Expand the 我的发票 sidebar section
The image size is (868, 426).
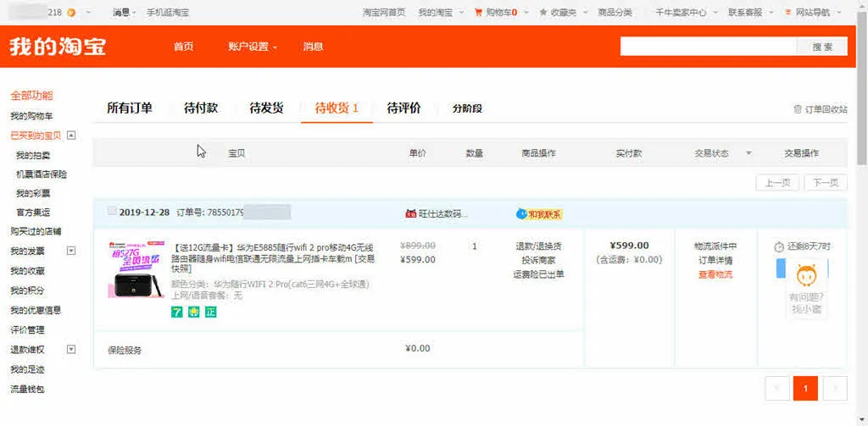[x=71, y=251]
